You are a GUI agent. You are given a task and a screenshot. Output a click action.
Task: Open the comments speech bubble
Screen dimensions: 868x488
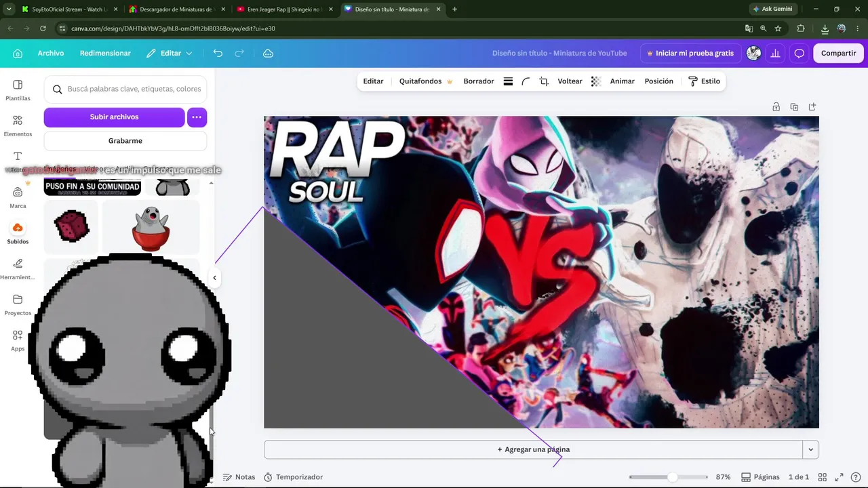pos(800,54)
